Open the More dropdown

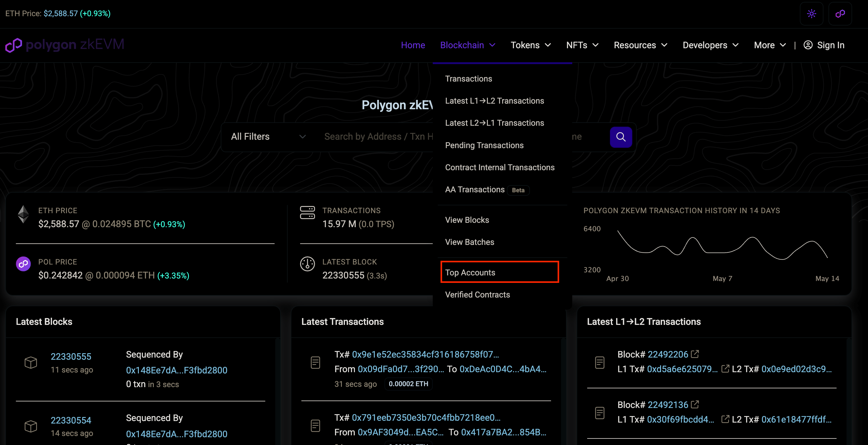(770, 45)
